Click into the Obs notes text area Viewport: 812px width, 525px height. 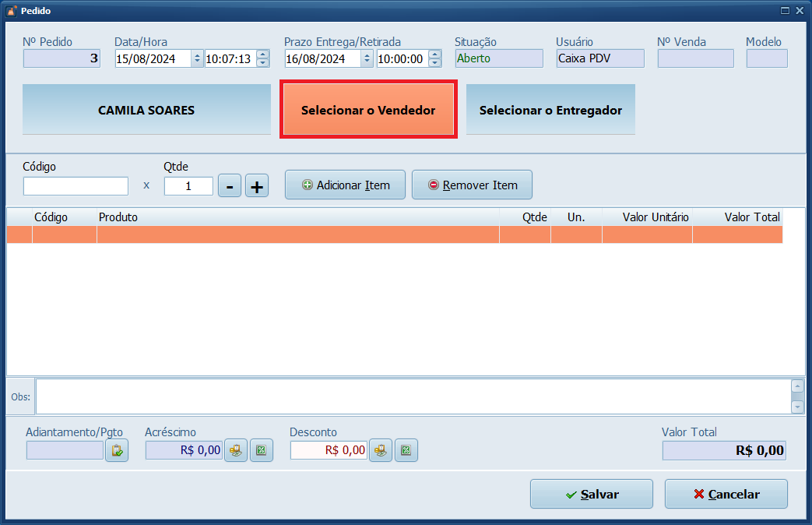pos(413,396)
